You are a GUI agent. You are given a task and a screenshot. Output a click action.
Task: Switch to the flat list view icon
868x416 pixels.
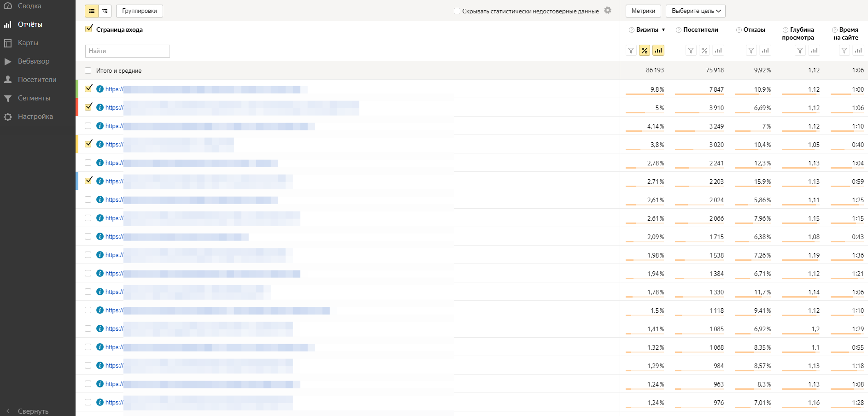92,11
